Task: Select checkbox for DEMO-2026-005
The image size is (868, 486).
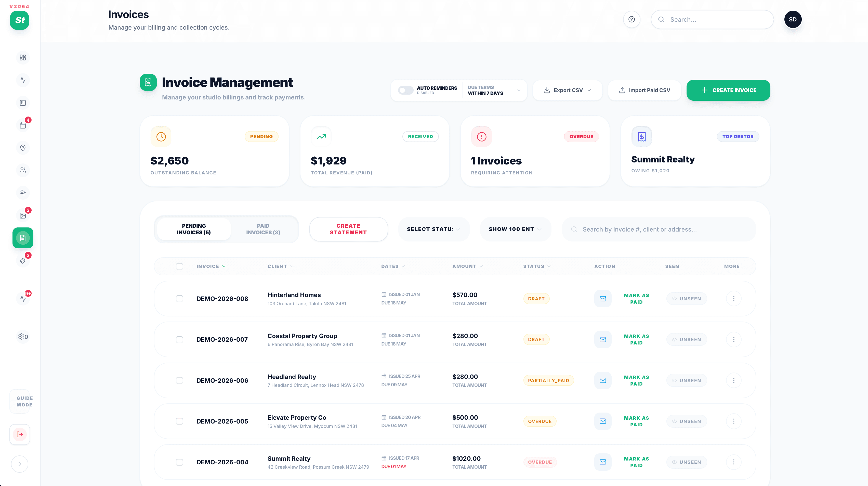Action: pos(179,421)
